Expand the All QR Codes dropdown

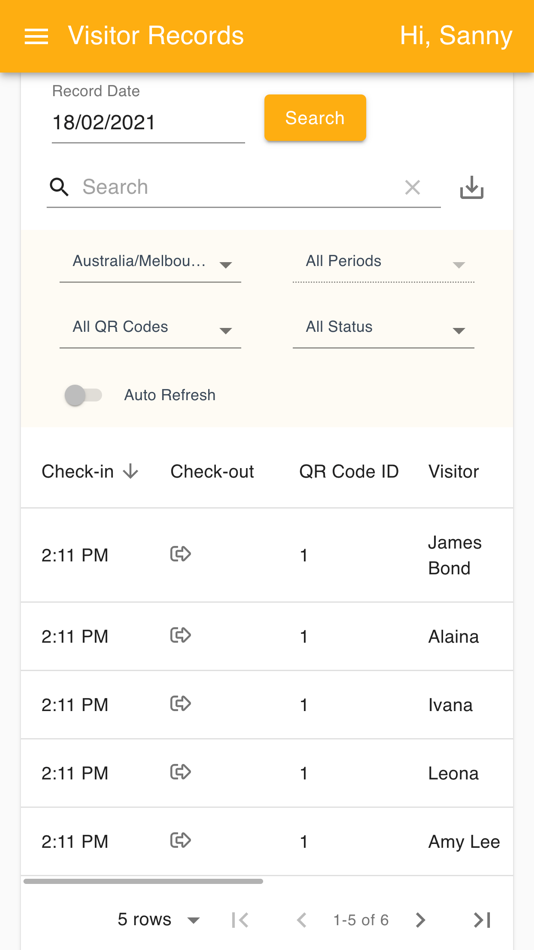(150, 328)
